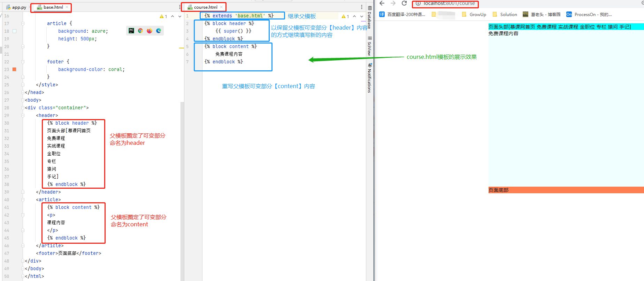This screenshot has height=281, width=644.
Task: Open SciView tool window
Action: (370, 46)
